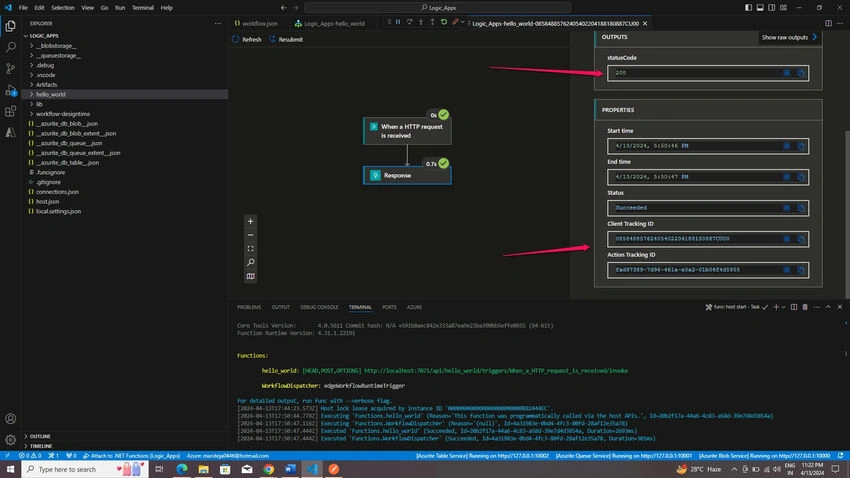
Task: Copy the Status value
Action: (x=801, y=208)
